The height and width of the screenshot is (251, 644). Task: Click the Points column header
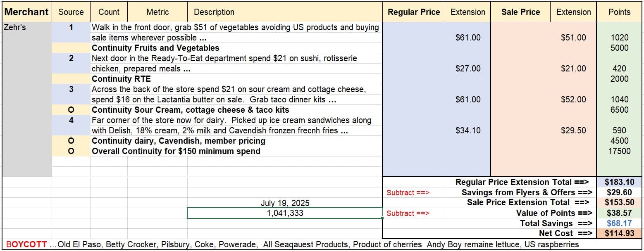point(619,12)
